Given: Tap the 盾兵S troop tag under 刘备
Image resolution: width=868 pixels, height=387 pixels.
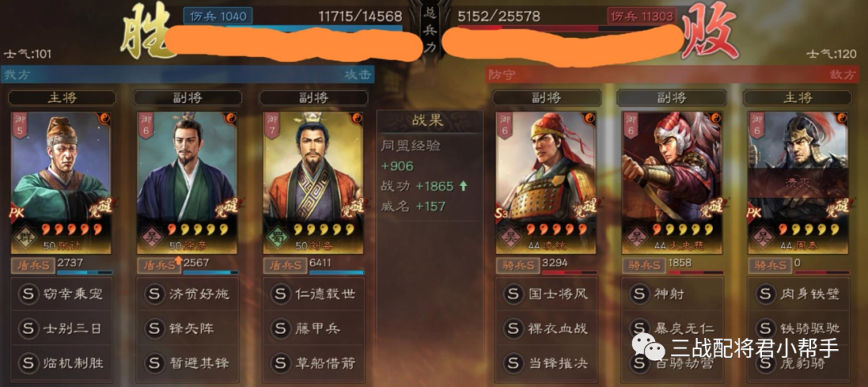Looking at the screenshot, I should (x=285, y=265).
